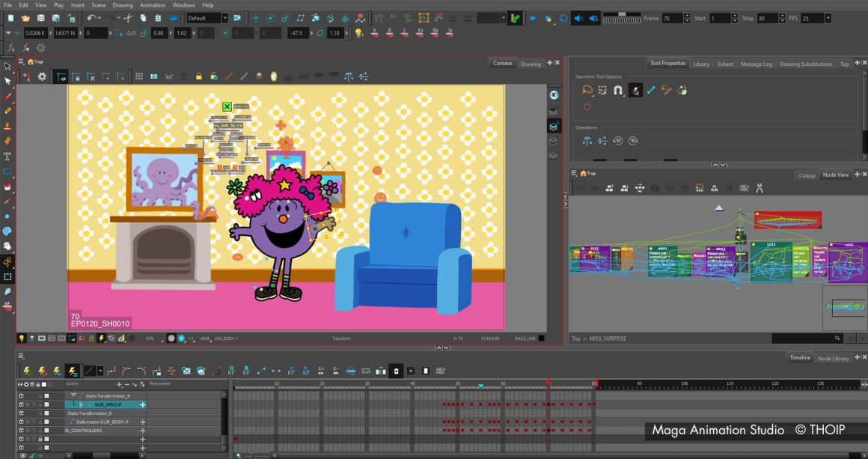Toggle the Show Grid icon in Camera view
Screen dimensions: 868x459
(138, 76)
